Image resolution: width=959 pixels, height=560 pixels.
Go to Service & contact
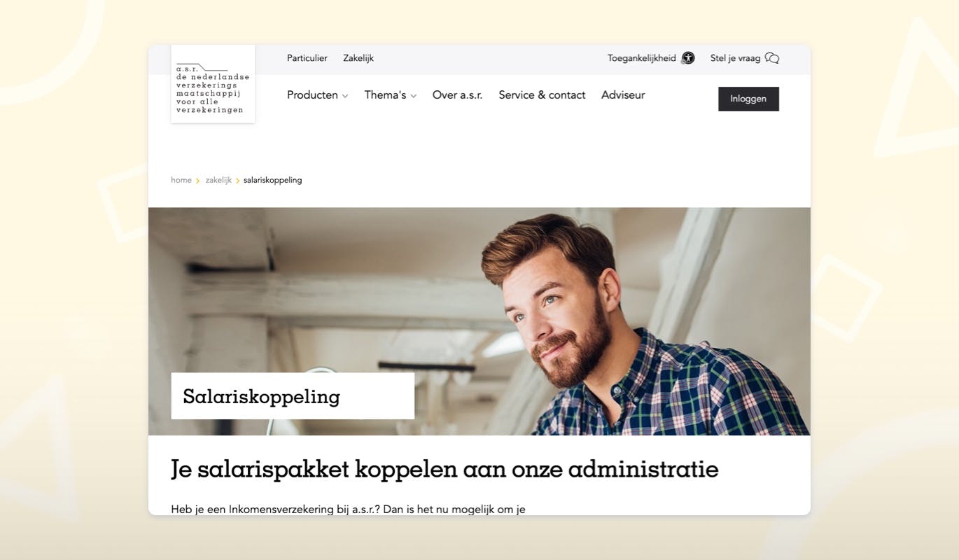tap(542, 95)
